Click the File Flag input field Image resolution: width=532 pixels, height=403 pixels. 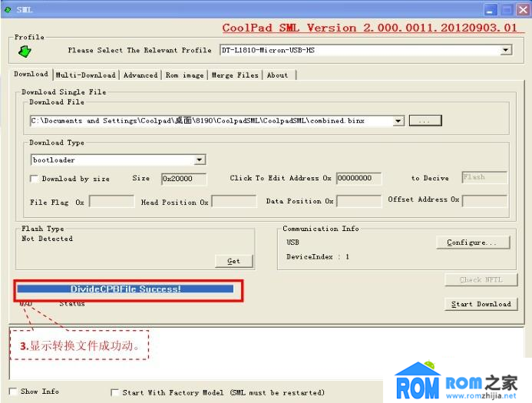[111, 201]
